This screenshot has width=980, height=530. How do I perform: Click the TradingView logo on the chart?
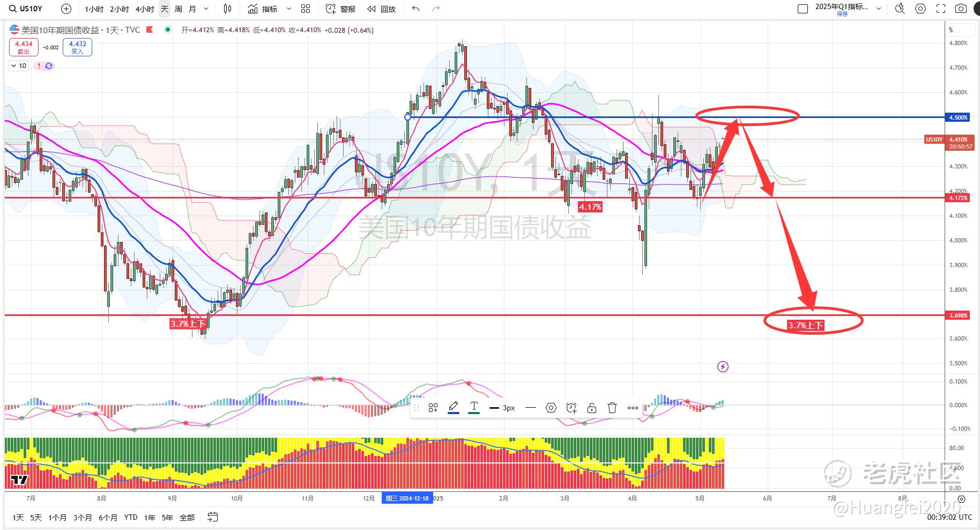(x=19, y=480)
